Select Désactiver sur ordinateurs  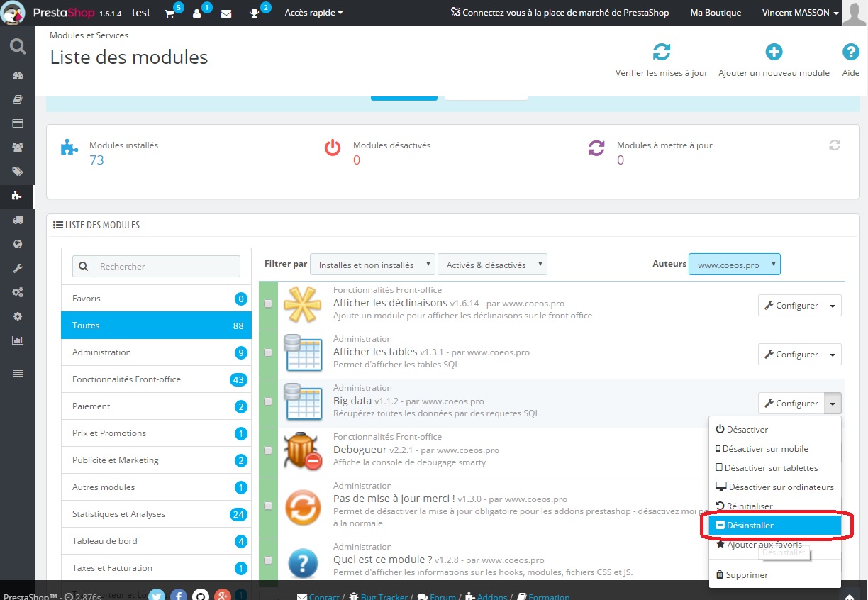coord(775,487)
